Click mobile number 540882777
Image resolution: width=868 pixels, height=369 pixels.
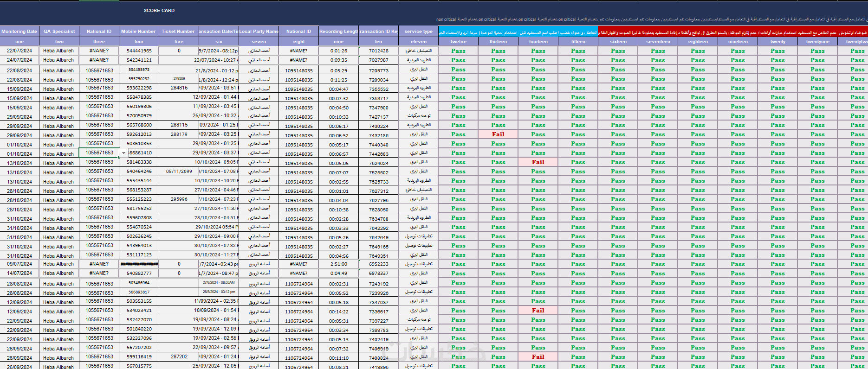(139, 274)
